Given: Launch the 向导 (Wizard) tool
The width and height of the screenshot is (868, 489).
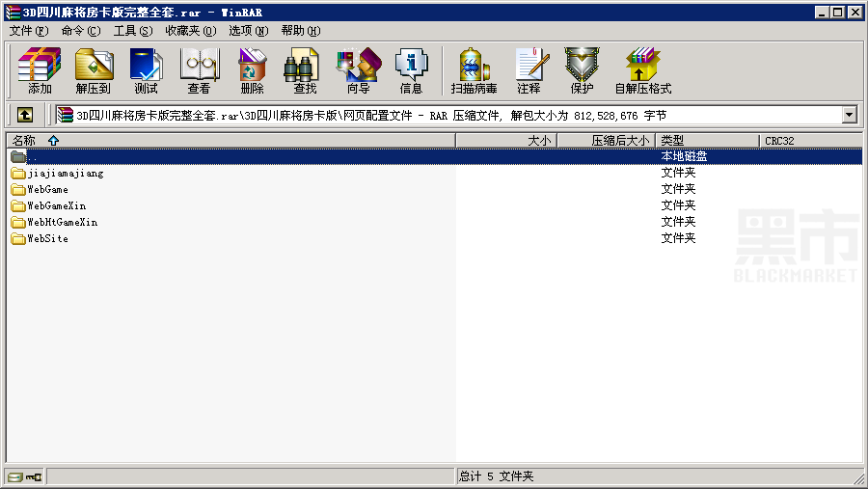Looking at the screenshot, I should coord(359,70).
